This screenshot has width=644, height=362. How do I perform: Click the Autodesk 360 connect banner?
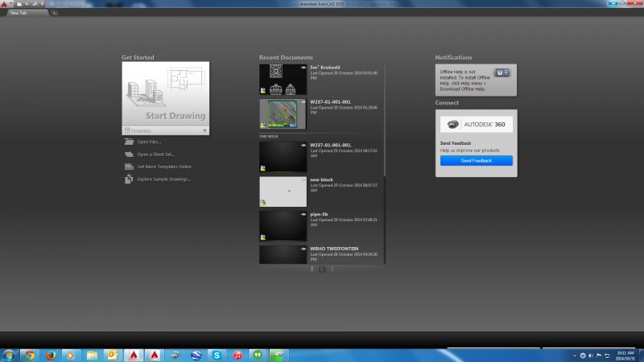pyautogui.click(x=476, y=125)
